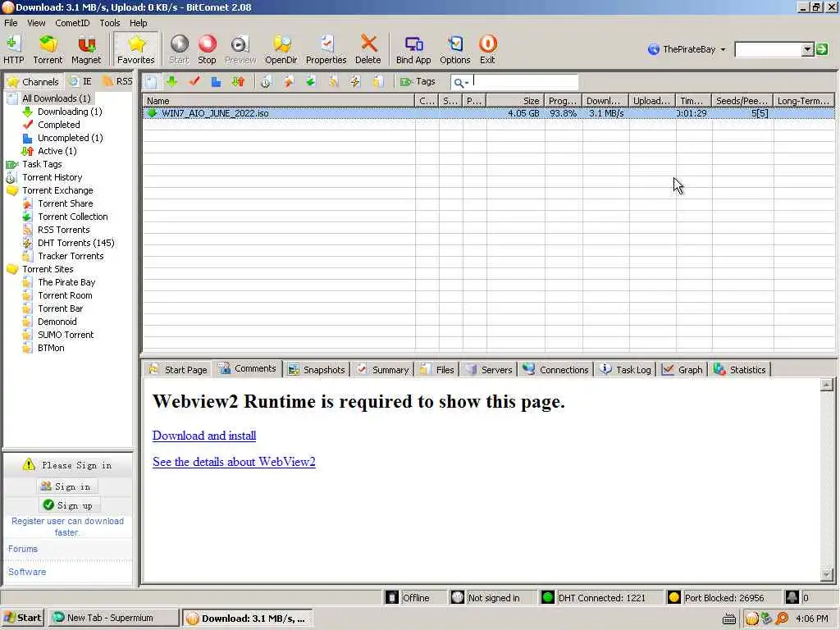Switch to the Graph tab
840x630 pixels.
point(682,370)
